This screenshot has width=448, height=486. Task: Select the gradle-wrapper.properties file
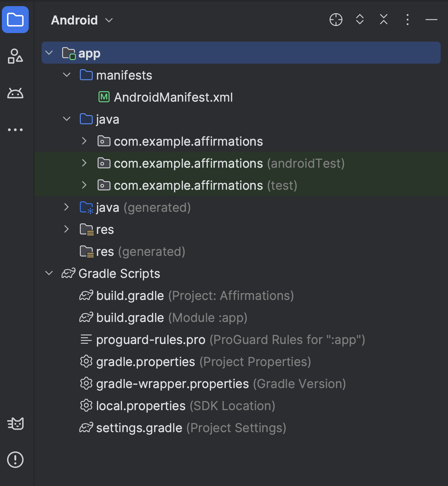point(172,384)
